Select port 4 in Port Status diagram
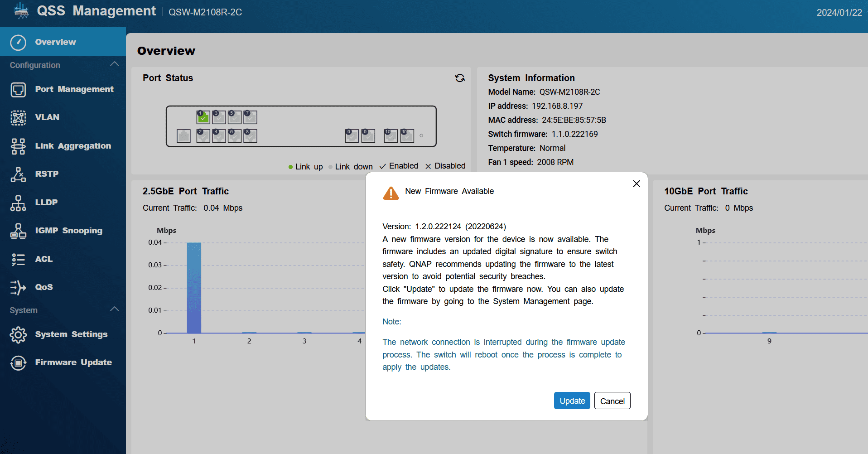 (219, 136)
